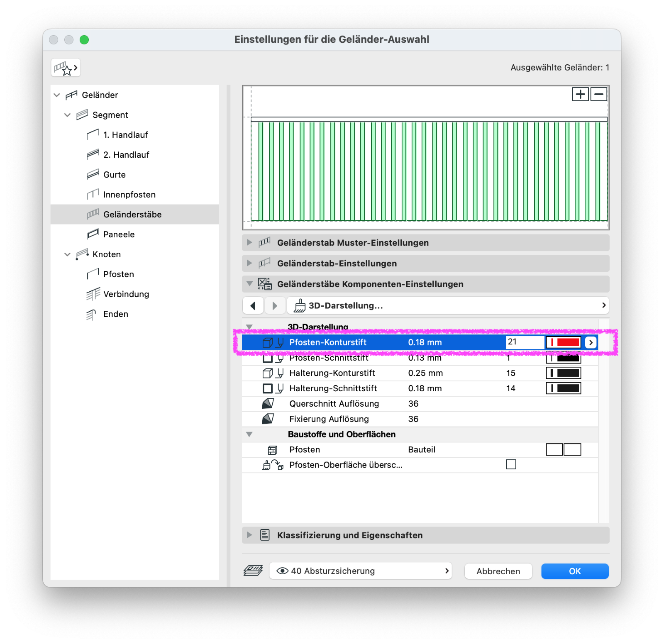Click the Gurte rail icon
The height and width of the screenshot is (644, 664).
(93, 175)
